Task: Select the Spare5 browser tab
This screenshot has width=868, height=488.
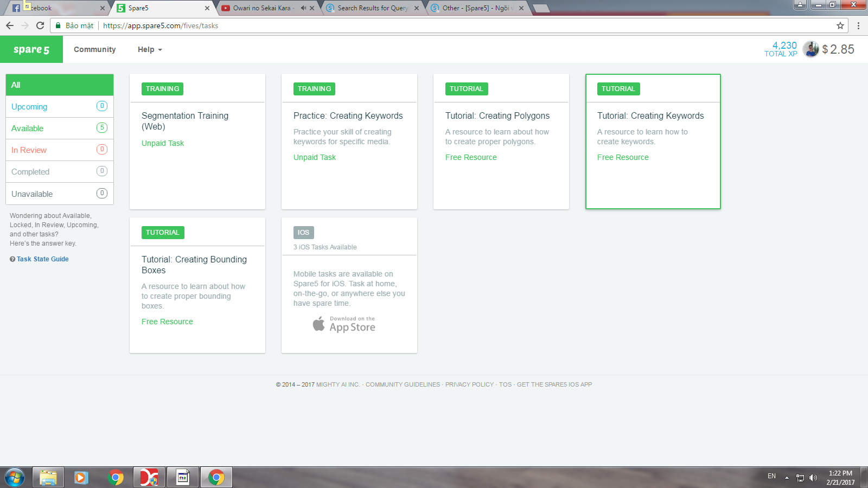Action: [163, 8]
